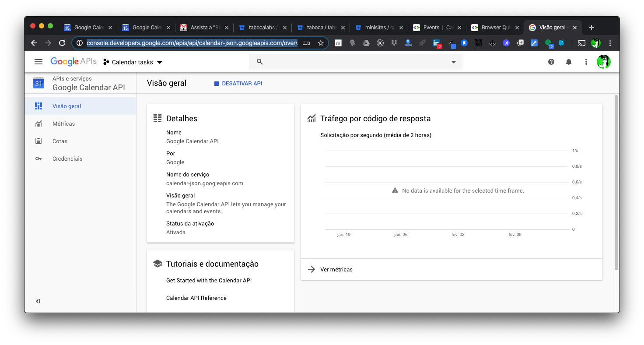Go back with the browser back arrow
Viewport: 644px width, 345px height.
tap(34, 43)
